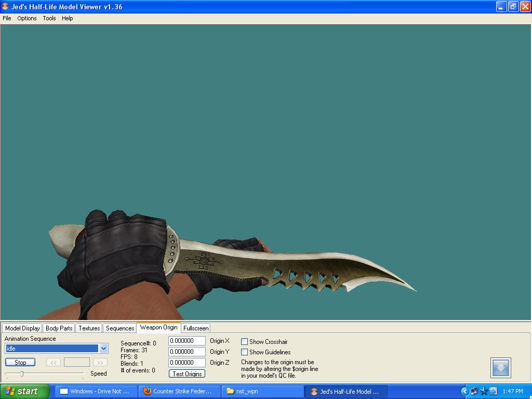Viewport: 532px width, 399px height.
Task: Switch to the Textures tab
Action: point(89,328)
